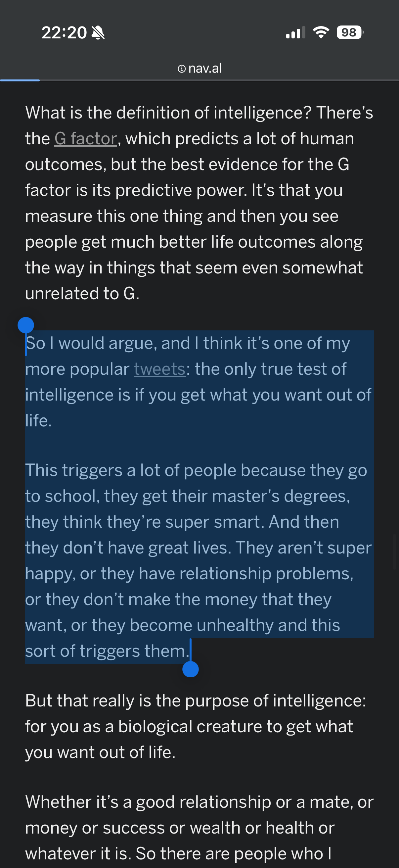
Task: Tap the cellular signal strength icon
Action: coord(295,33)
